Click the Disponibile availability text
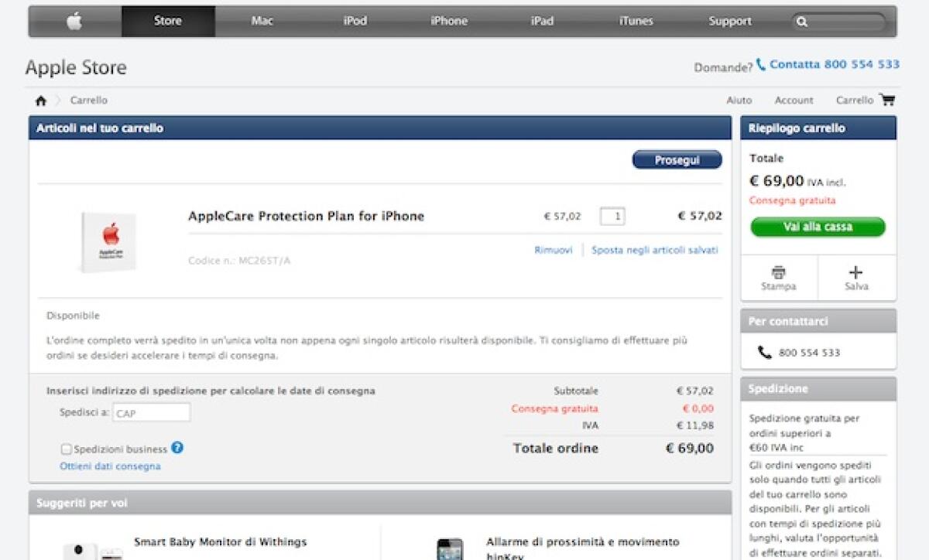This screenshot has height=560, width=929. pyautogui.click(x=73, y=316)
